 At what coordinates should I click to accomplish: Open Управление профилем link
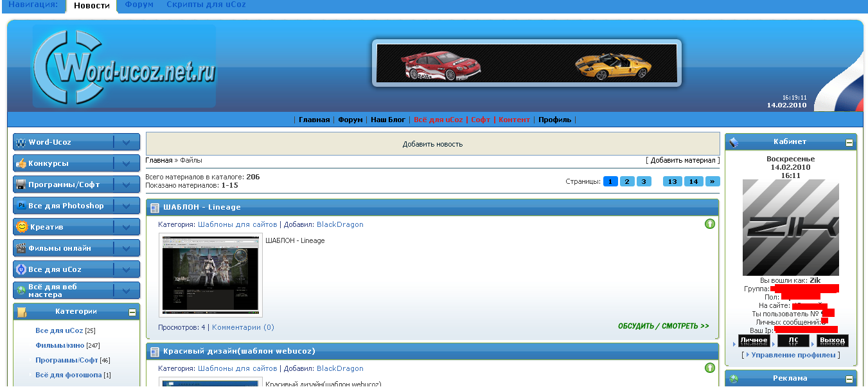(x=793, y=355)
